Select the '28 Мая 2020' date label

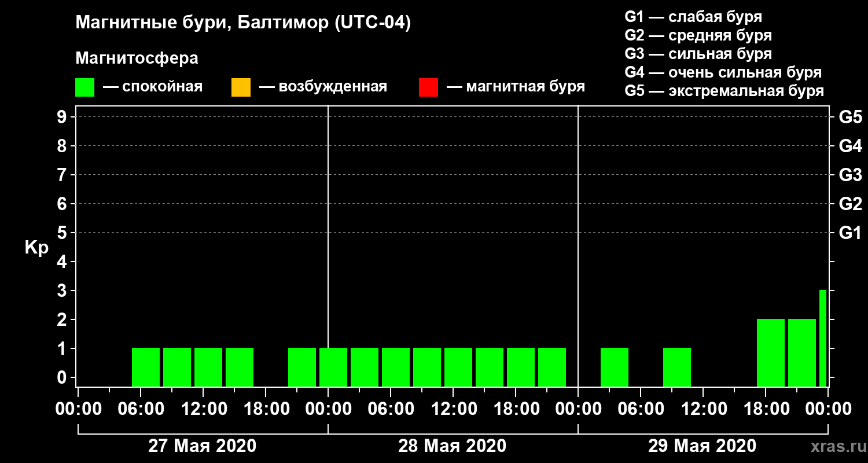coord(452,446)
